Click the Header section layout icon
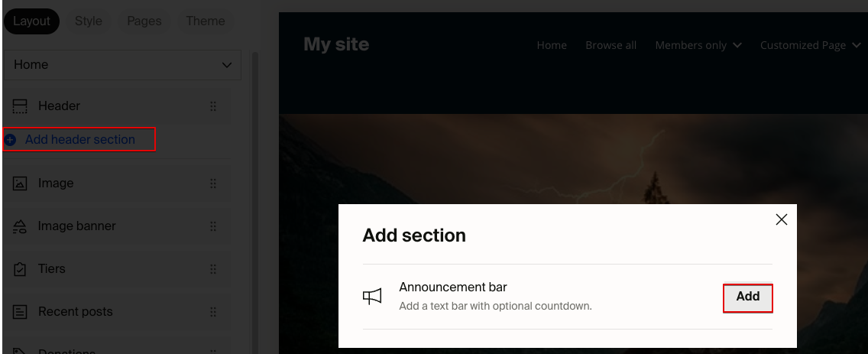Image resolution: width=868 pixels, height=354 pixels. pyautogui.click(x=20, y=106)
